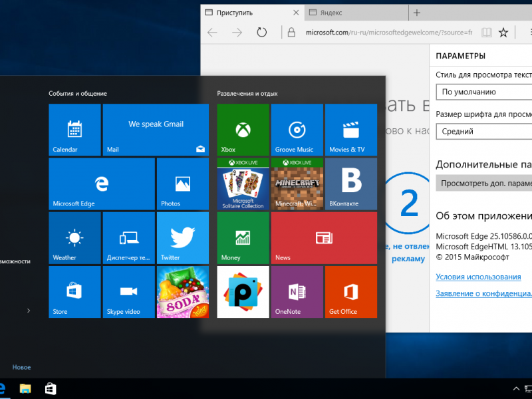The width and height of the screenshot is (532, 399).
Task: Click the ПАРАМЕТРЫ panel heading
Action: tap(460, 56)
